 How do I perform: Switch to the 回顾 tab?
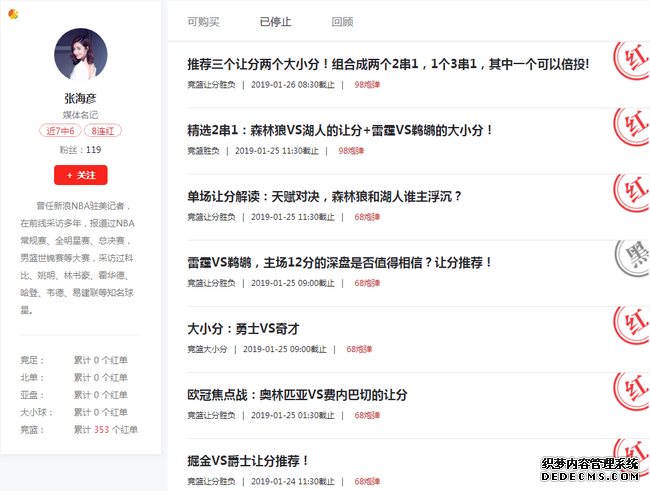[342, 22]
